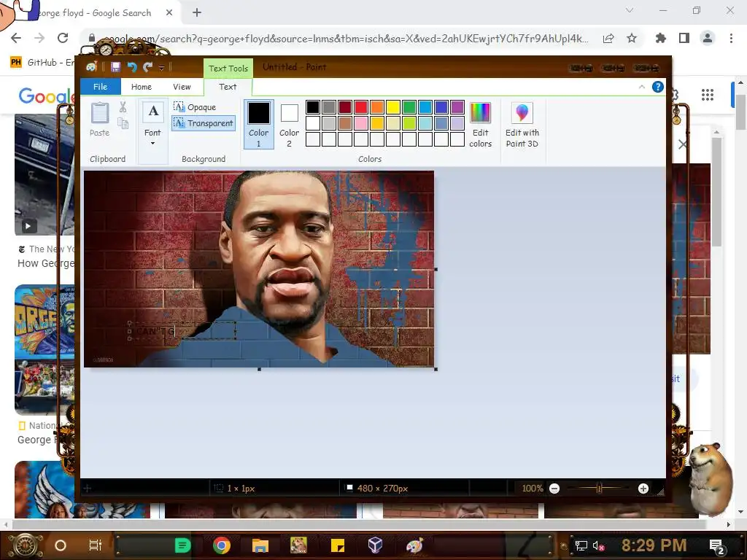
Task: Click the Text Tools contextual tab
Action: point(228,68)
